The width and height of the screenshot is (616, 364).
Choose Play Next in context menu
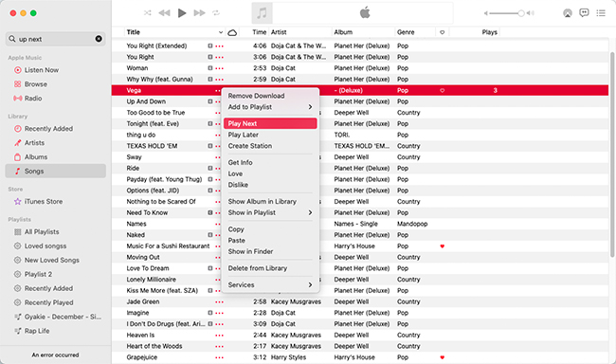(x=270, y=123)
